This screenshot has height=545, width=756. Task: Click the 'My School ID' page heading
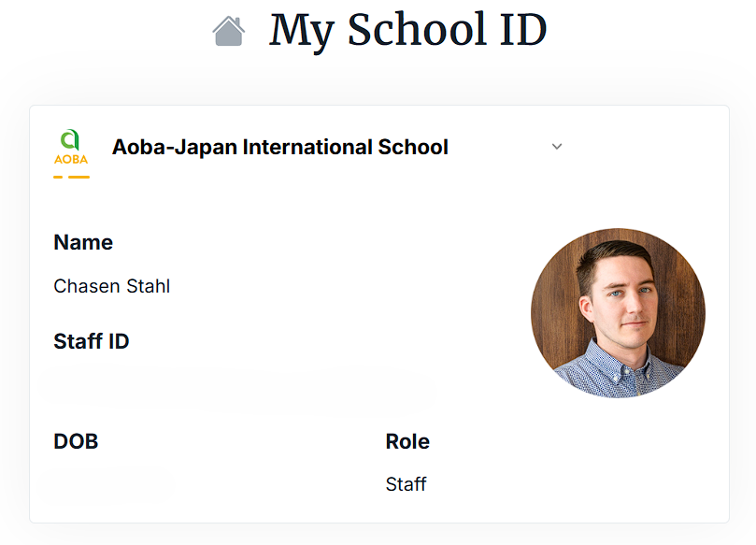407,30
